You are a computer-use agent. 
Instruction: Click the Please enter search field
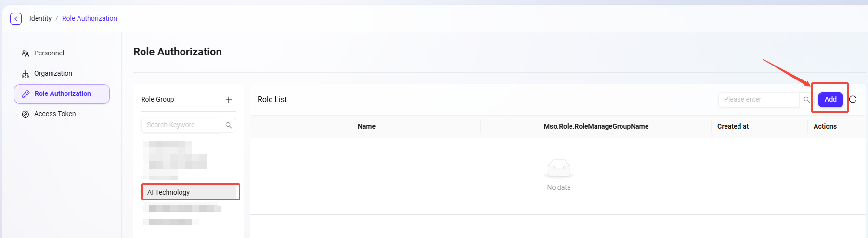pos(758,100)
